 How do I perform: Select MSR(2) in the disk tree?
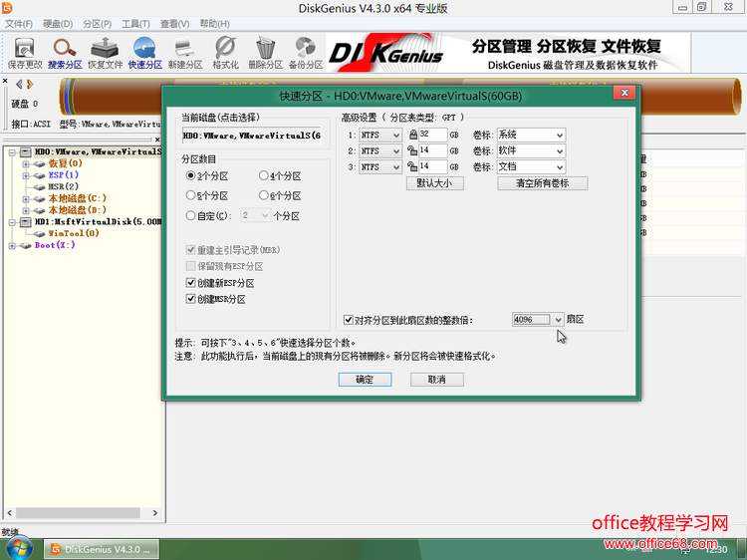(63, 186)
